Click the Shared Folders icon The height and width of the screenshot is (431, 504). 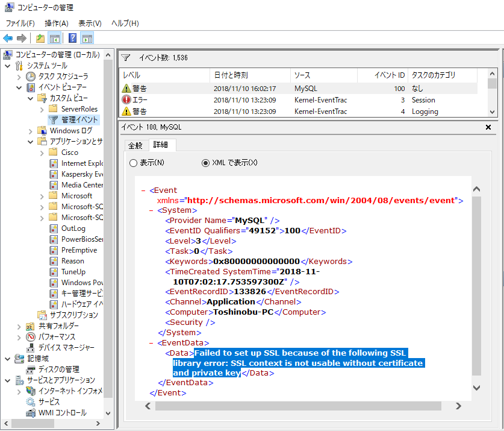pyautogui.click(x=30, y=326)
